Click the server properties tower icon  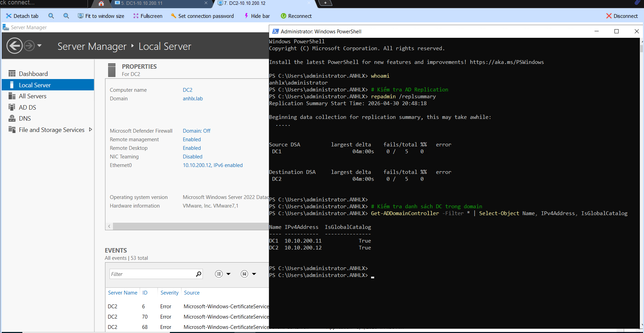click(112, 70)
